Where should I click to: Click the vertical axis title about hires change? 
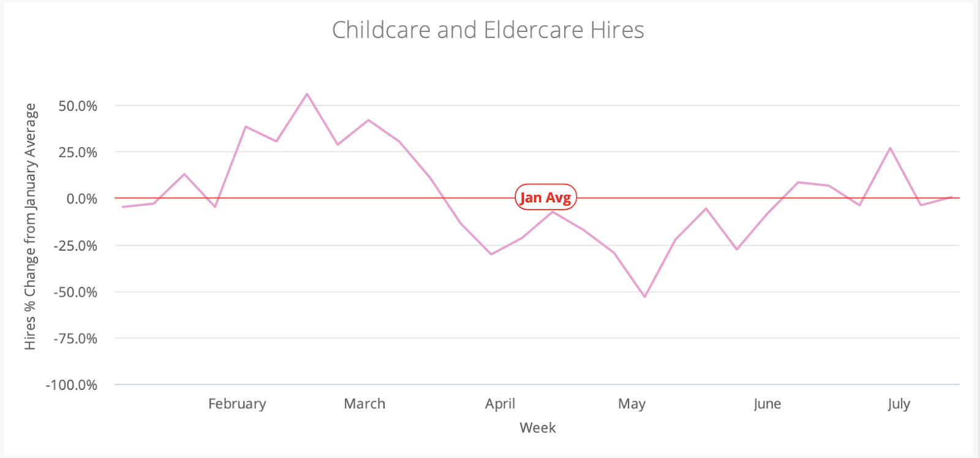tap(31, 227)
